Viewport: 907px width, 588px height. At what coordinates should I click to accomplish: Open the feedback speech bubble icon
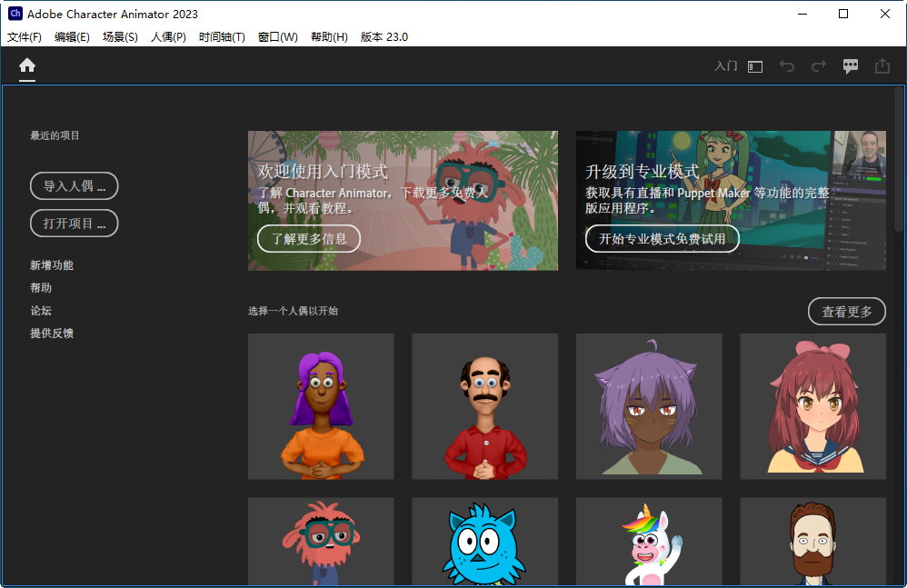[x=850, y=65]
